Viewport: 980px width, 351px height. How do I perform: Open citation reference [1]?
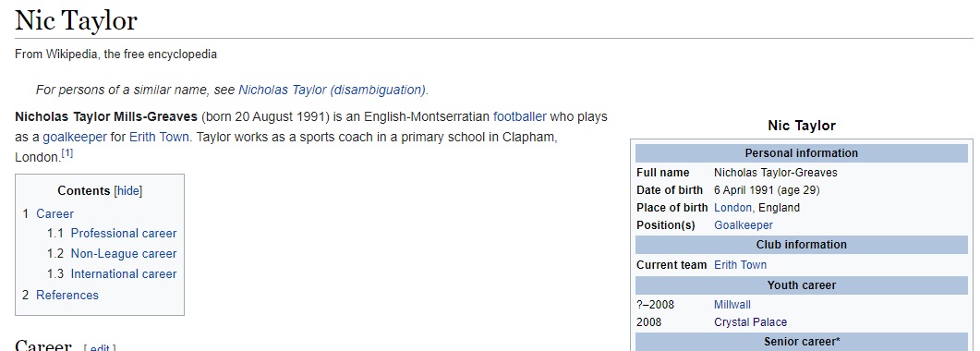(67, 153)
